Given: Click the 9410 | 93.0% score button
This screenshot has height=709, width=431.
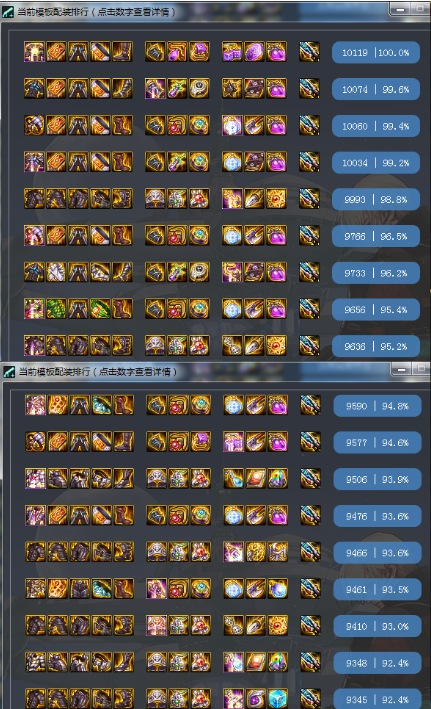Looking at the screenshot, I should pos(377,626).
